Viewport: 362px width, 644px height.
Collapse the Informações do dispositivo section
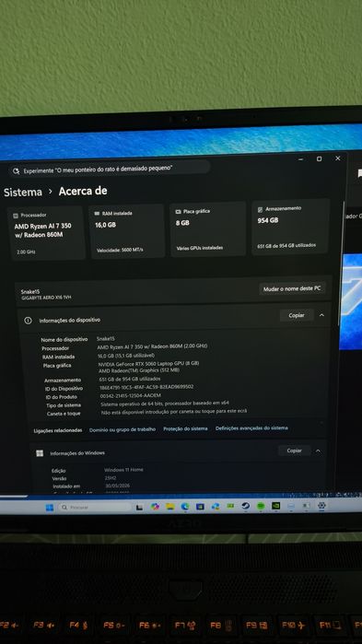321,315
